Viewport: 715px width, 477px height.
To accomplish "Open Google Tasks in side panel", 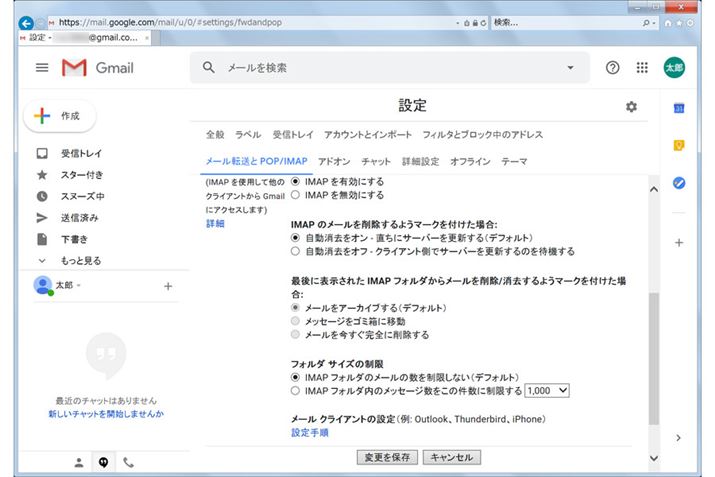I will pyautogui.click(x=678, y=183).
